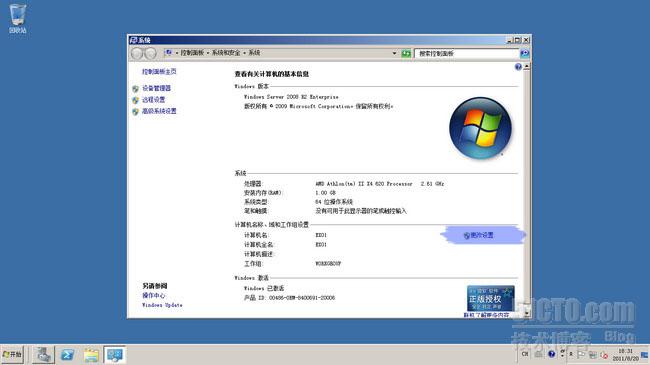Image resolution: width=650 pixels, height=365 pixels.
Task: Click the genuine Microsoft software badge
Action: pos(490,298)
